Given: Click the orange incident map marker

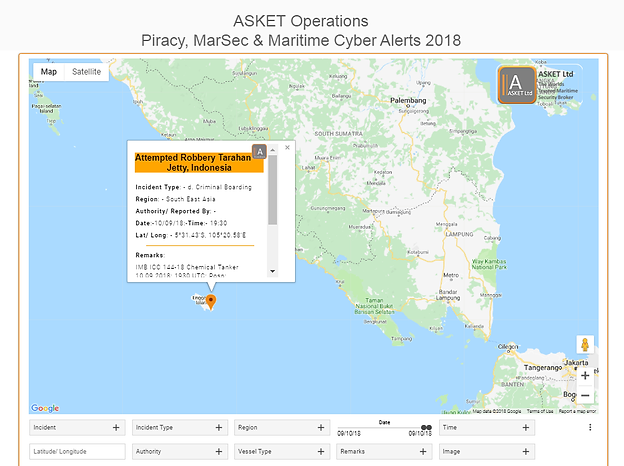Looking at the screenshot, I should click(x=211, y=301).
